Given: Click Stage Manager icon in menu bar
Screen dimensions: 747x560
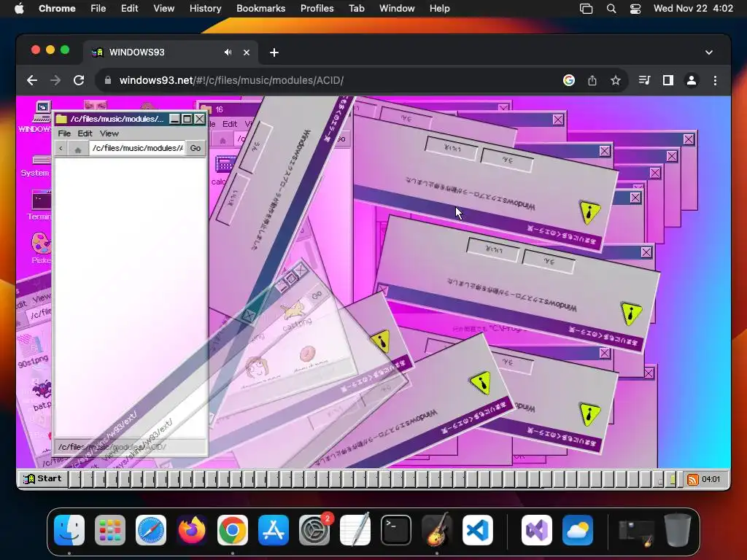Looking at the screenshot, I should click(x=586, y=9).
